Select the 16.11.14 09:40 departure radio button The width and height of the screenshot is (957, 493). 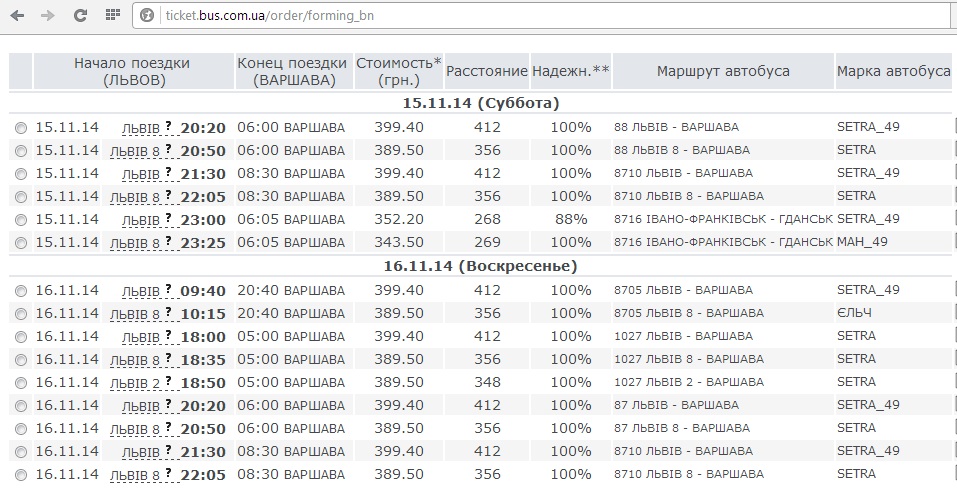(x=21, y=291)
